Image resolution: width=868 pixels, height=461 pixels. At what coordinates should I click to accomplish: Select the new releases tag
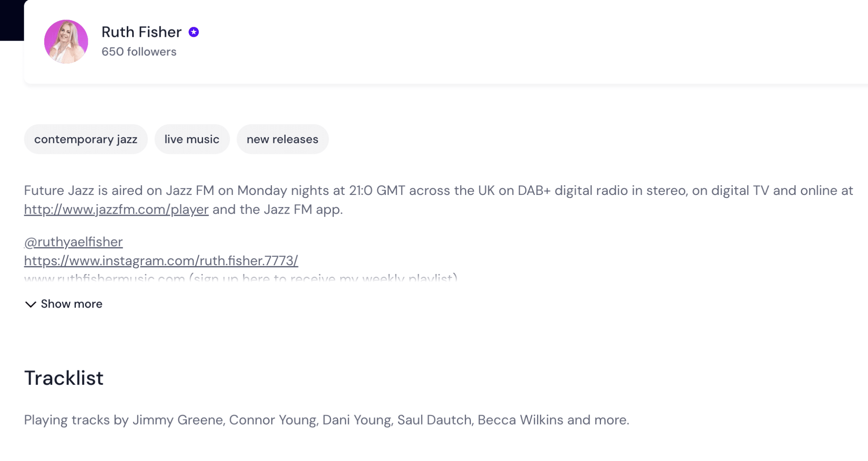click(x=282, y=139)
